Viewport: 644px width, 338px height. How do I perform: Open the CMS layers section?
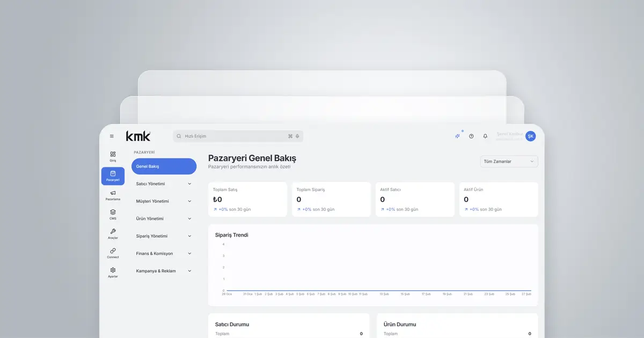(x=113, y=215)
